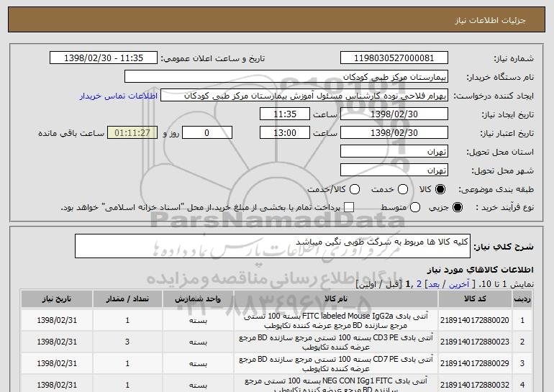
Task: Click the بعد pagination link
Action: 434,284
